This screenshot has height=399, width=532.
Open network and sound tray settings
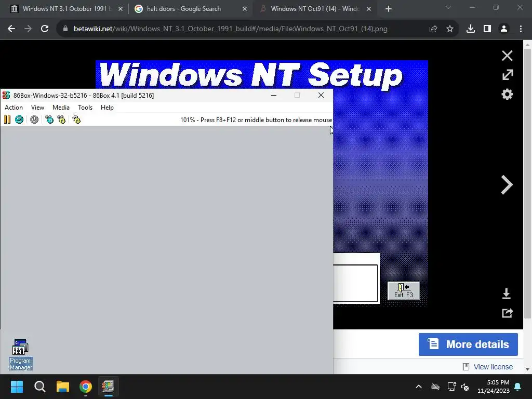[x=458, y=387]
